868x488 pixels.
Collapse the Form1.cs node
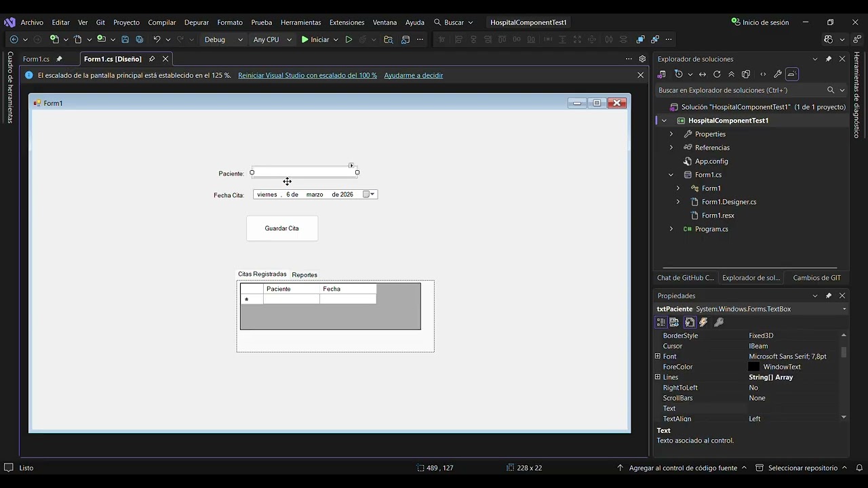click(x=671, y=175)
